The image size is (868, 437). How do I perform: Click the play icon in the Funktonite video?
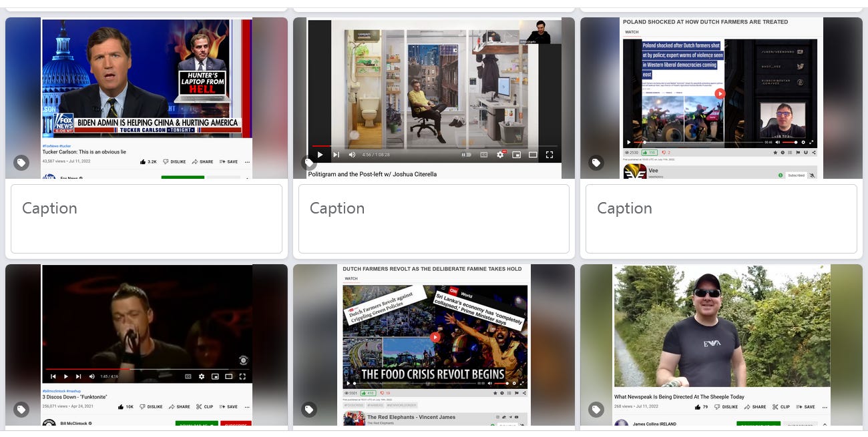tap(65, 376)
